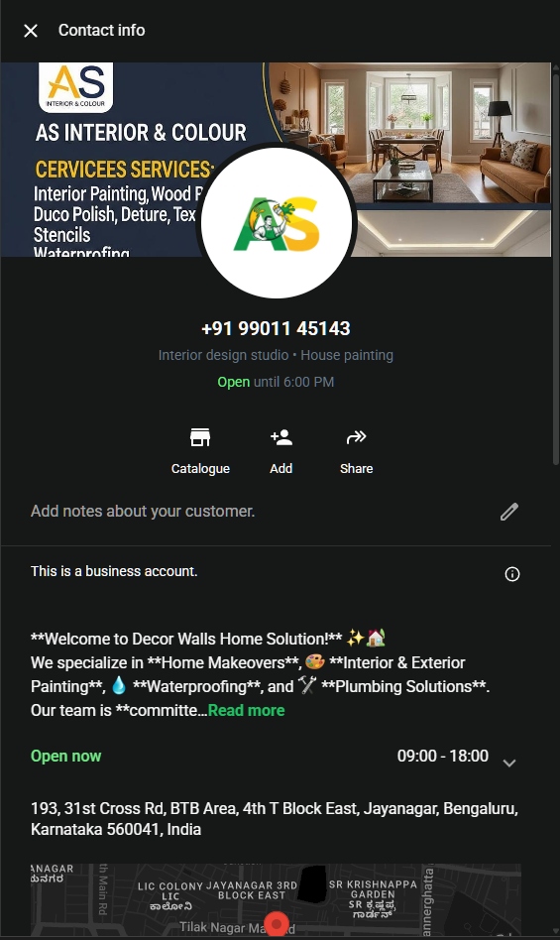560x940 pixels.
Task: Click the Open now hours label
Action: point(65,756)
